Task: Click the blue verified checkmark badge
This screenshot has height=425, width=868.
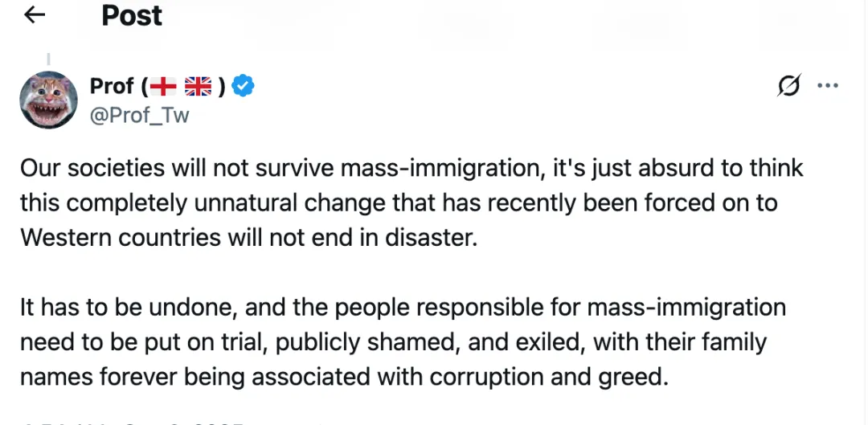Action: click(244, 86)
